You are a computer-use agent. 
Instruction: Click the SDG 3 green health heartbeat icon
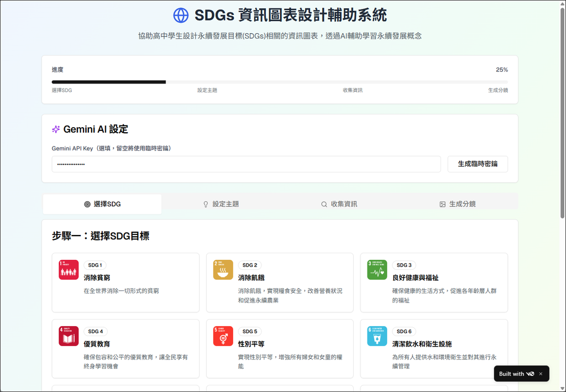[x=377, y=270]
